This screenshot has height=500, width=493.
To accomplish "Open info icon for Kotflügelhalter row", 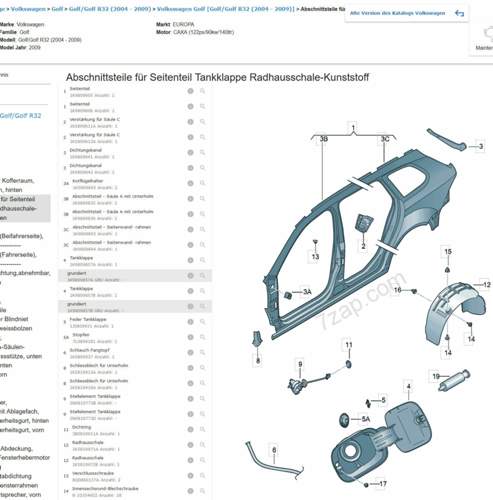I will pyautogui.click(x=190, y=183).
